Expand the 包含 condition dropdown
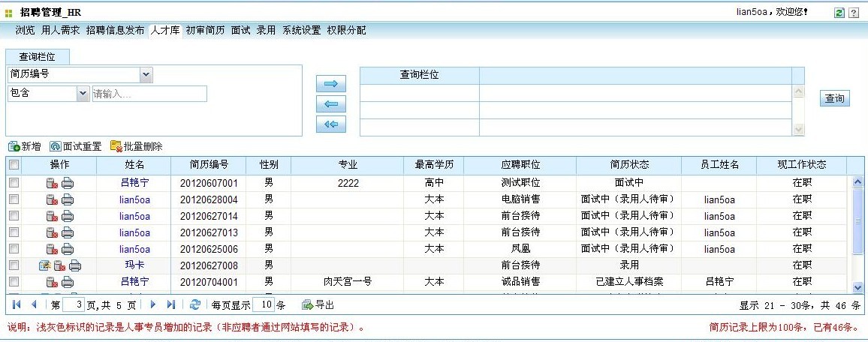This screenshot has width=868, height=342. 83,94
